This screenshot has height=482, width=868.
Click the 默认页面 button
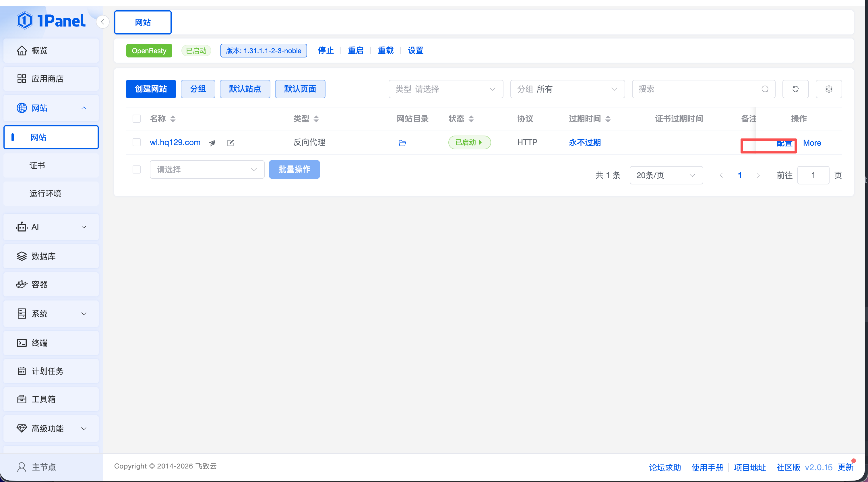[300, 89]
